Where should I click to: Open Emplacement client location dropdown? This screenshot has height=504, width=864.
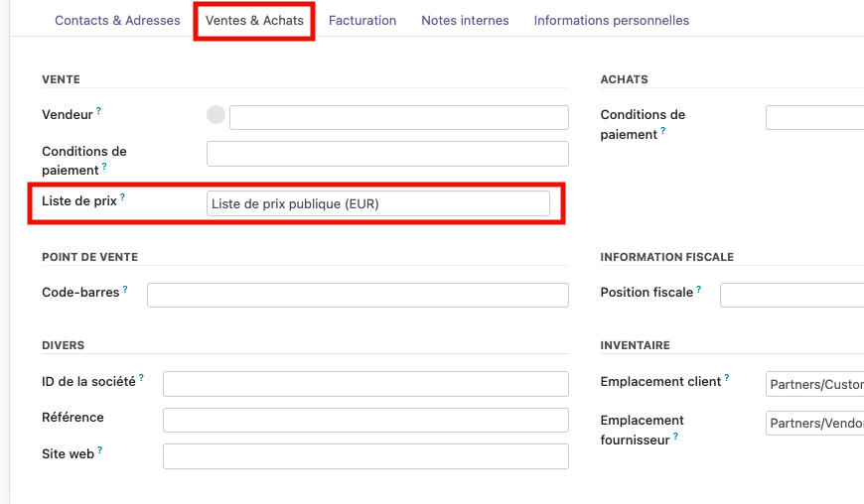pyautogui.click(x=814, y=384)
